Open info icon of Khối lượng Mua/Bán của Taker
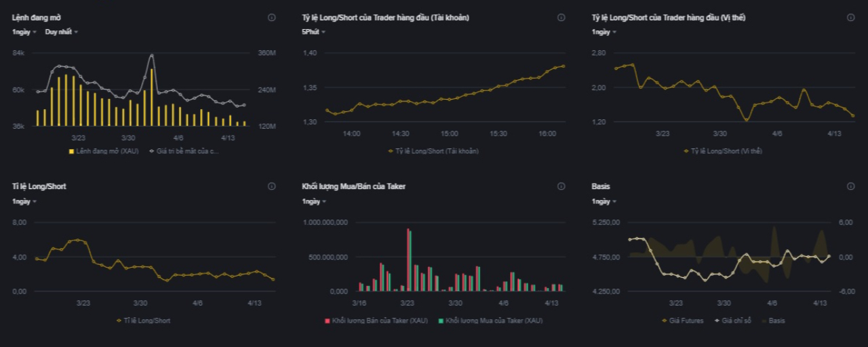 561,186
